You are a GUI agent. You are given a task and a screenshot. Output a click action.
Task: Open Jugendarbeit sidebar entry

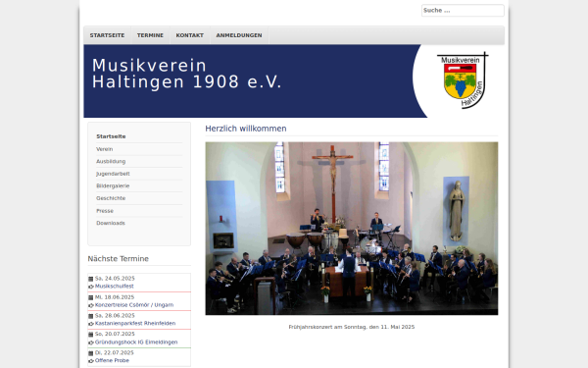[113, 174]
